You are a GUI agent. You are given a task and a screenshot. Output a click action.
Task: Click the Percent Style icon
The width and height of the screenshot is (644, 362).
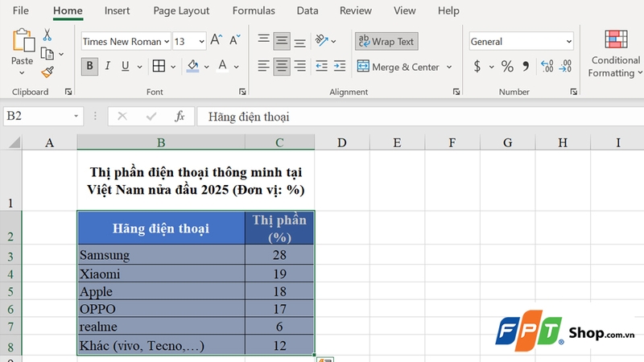(x=507, y=67)
